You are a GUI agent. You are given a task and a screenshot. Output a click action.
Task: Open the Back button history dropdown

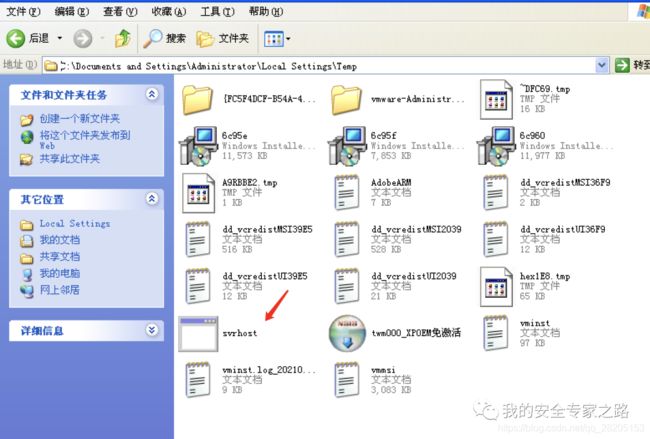click(x=60, y=38)
